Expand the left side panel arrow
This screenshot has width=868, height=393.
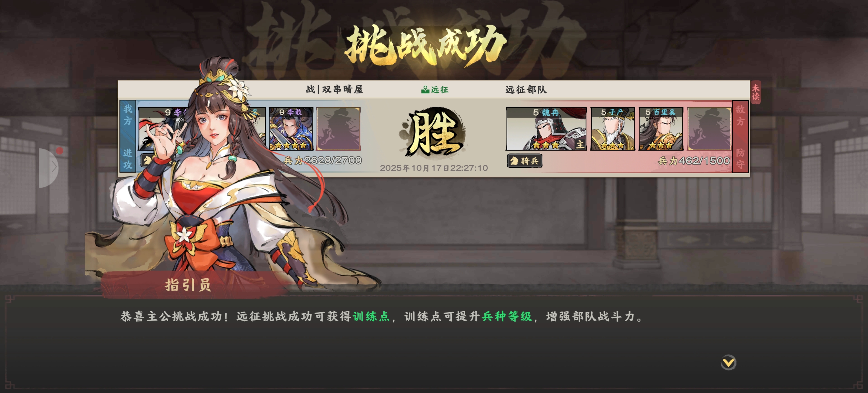49,168
